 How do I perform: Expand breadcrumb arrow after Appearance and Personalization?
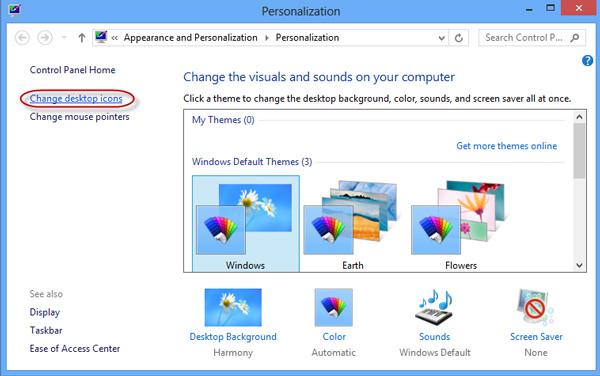point(267,38)
